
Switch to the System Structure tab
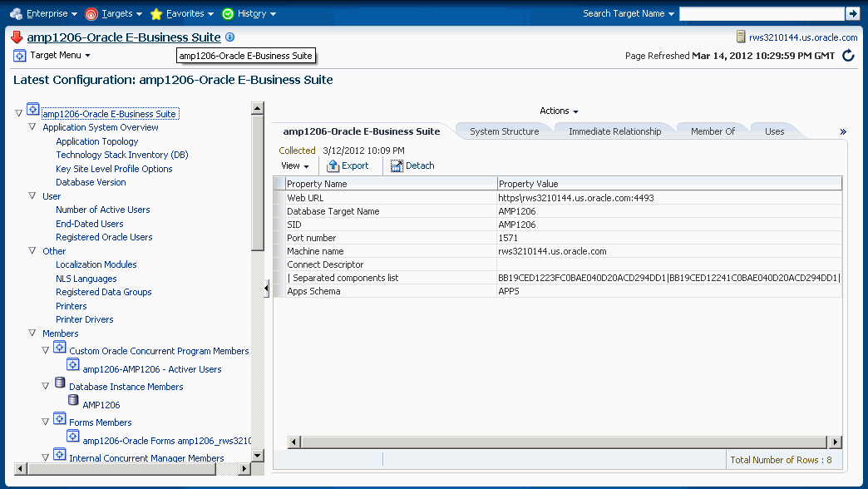pos(505,131)
